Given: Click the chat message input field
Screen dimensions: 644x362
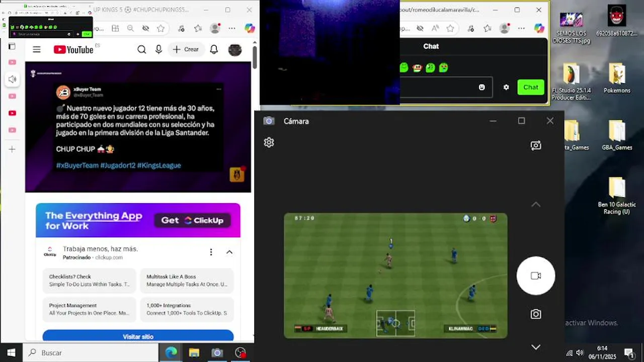Looking at the screenshot, I should (x=446, y=87).
